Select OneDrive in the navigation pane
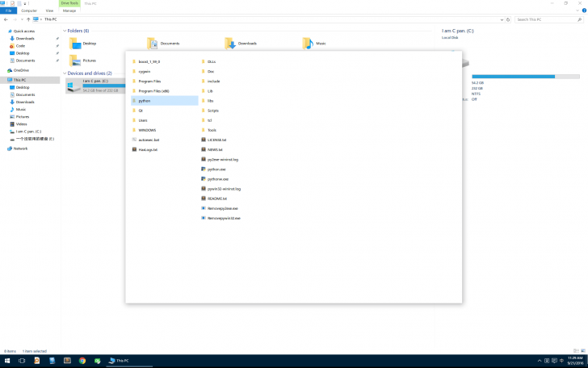 pos(21,70)
